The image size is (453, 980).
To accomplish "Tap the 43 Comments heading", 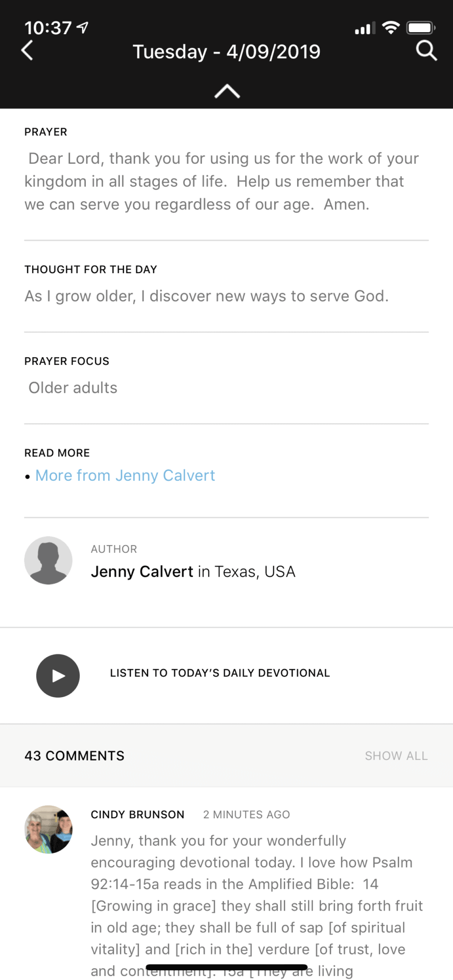I will click(75, 756).
